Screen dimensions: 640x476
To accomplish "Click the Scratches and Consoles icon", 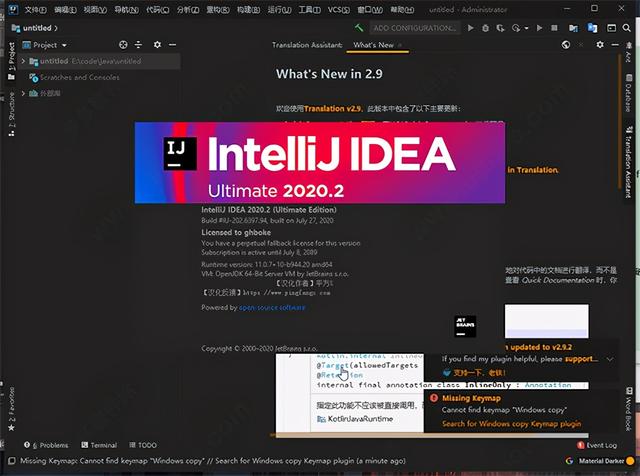I will pyautogui.click(x=33, y=77).
